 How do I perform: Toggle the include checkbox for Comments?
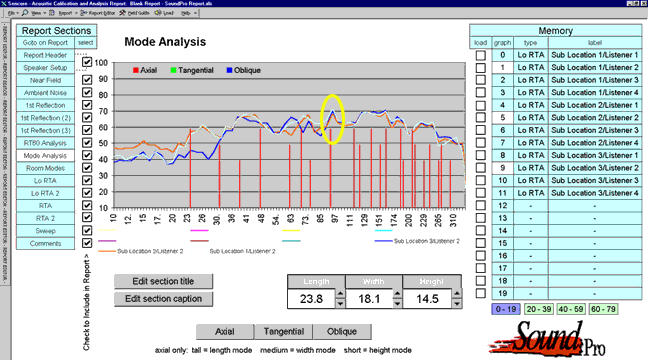(87, 243)
